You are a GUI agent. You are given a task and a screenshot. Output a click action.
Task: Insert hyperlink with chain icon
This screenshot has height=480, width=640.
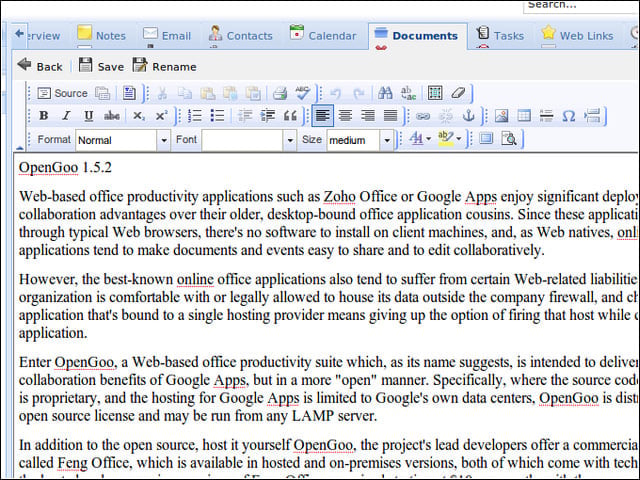423,116
